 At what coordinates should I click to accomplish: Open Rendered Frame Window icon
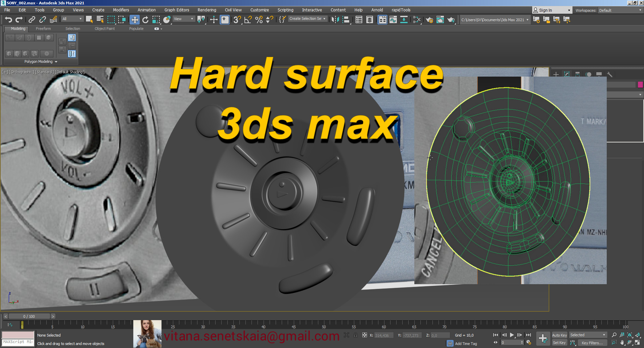click(440, 19)
